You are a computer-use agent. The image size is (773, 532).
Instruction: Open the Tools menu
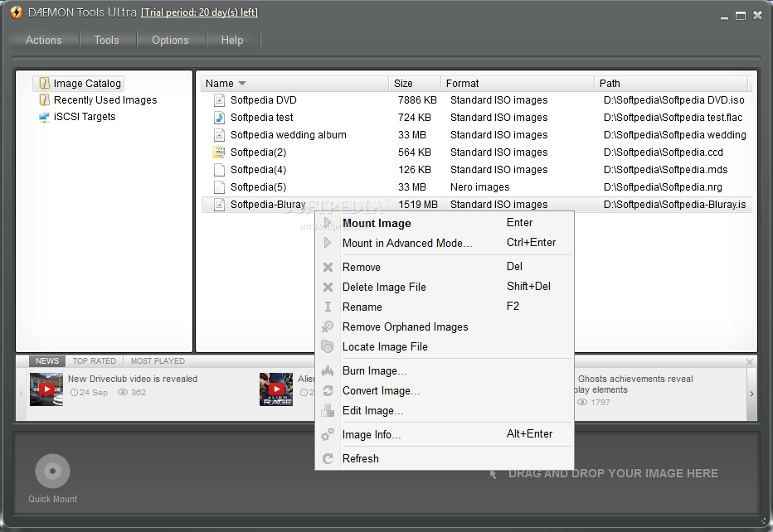[106, 39]
